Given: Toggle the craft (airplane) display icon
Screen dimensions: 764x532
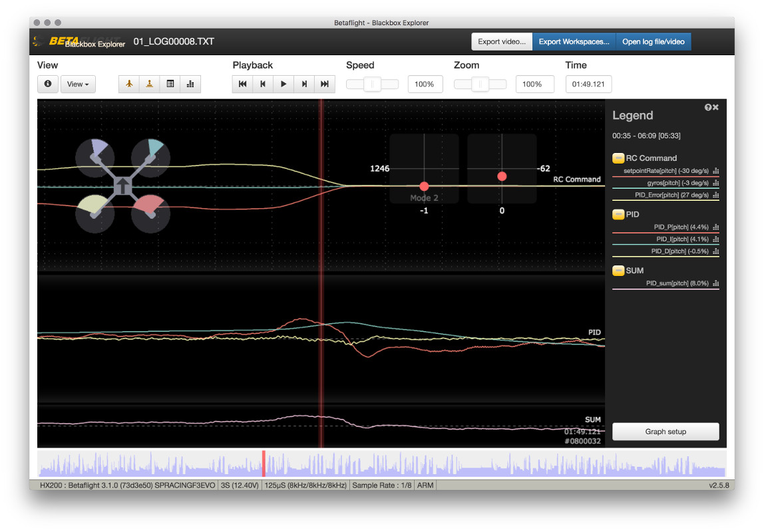Looking at the screenshot, I should click(129, 84).
